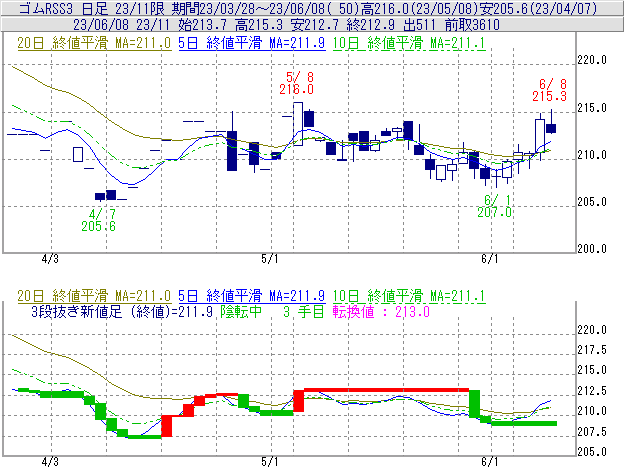Click last green bar in line-break chart
The width and height of the screenshot is (624, 475).
click(524, 423)
